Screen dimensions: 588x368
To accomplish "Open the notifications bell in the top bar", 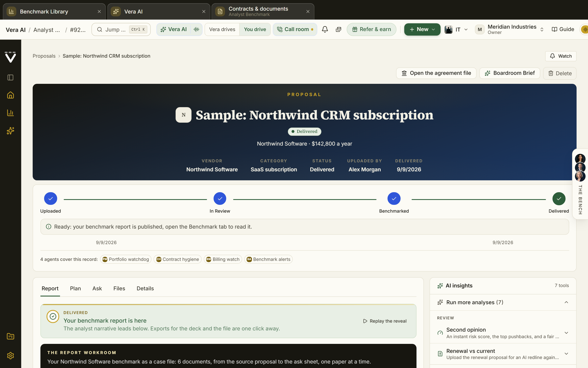I will [325, 29].
